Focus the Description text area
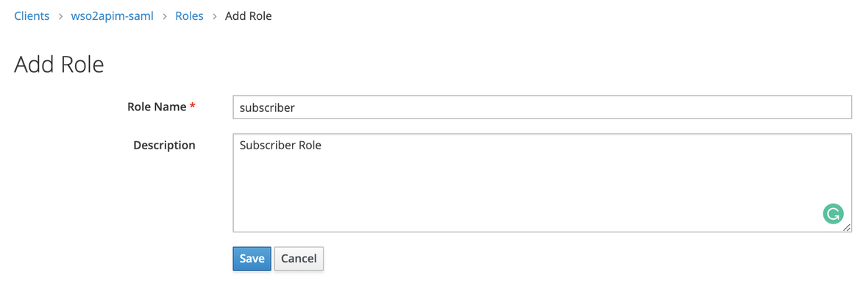This screenshot has height=286, width=868. [x=542, y=182]
